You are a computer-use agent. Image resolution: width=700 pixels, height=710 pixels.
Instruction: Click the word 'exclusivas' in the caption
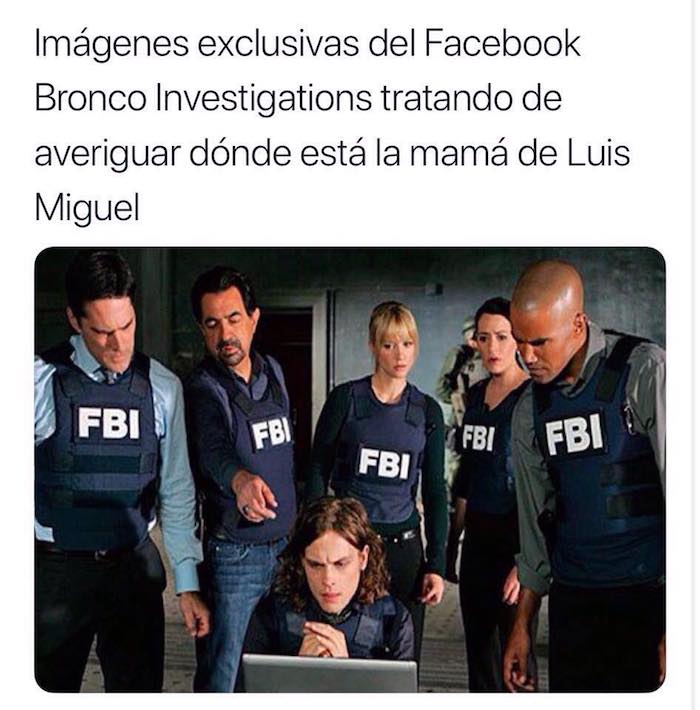click(x=278, y=44)
